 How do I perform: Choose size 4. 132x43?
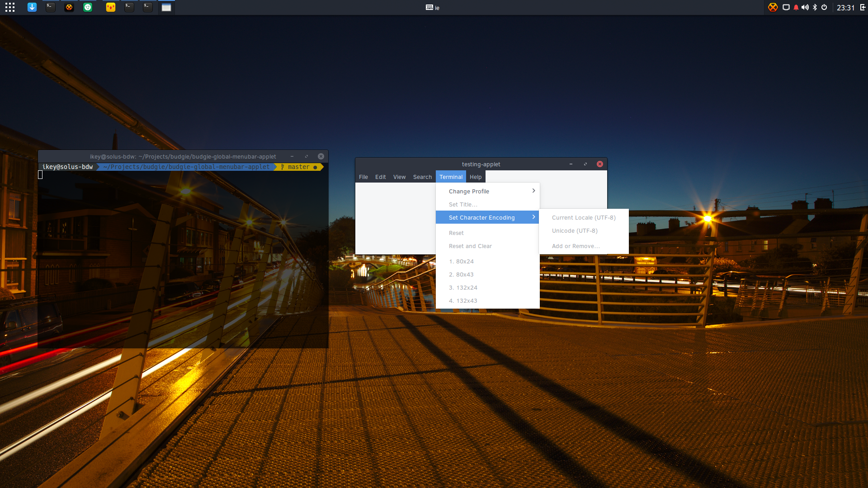(487, 300)
